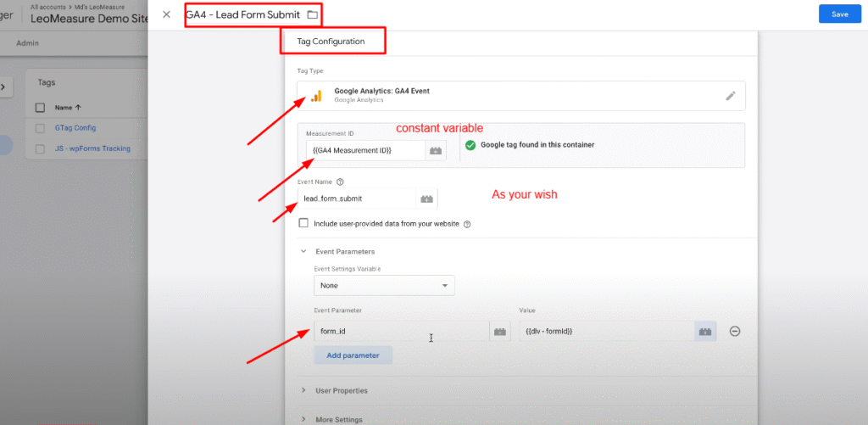Click the pencil icon to edit tag type
Screen dimensions: 868x425
coord(731,96)
